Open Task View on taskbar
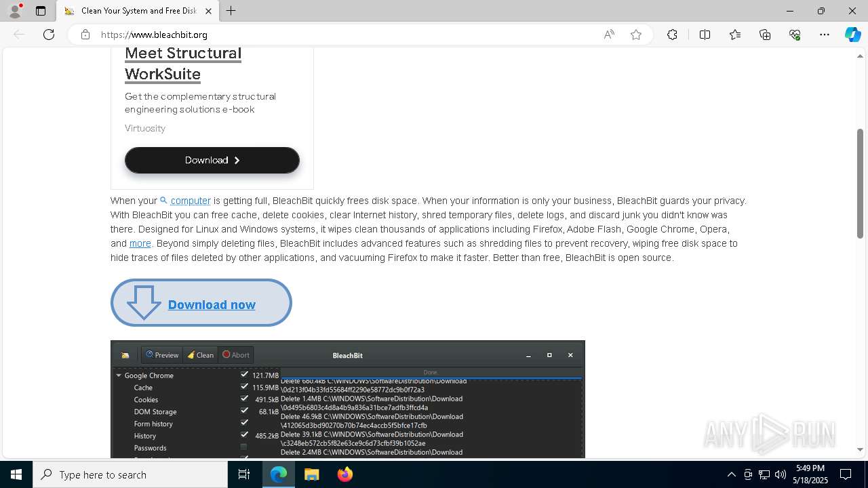Image resolution: width=868 pixels, height=488 pixels. coord(244,474)
